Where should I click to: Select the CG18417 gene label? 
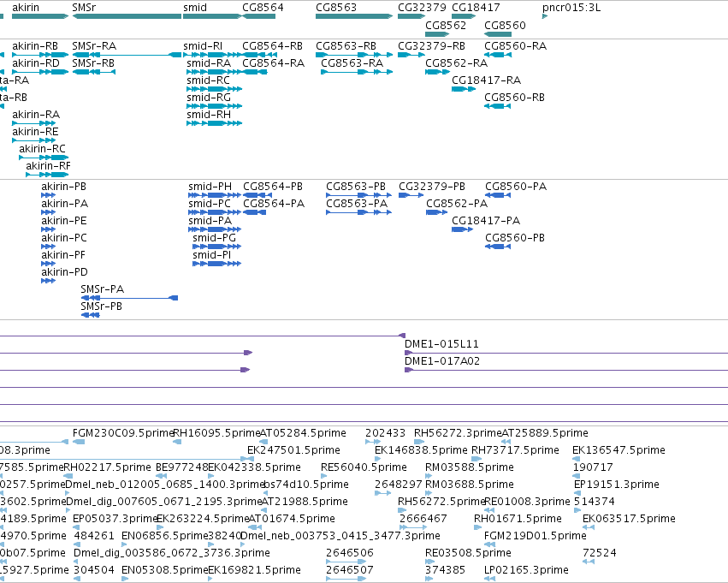[476, 8]
